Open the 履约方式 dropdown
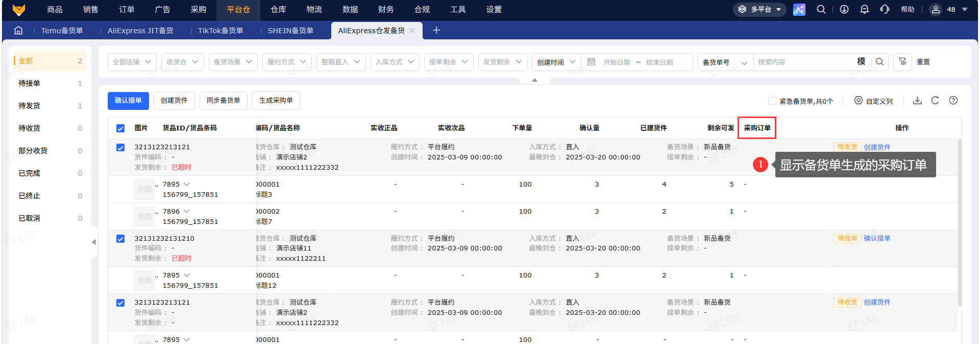980x344 pixels. click(287, 62)
